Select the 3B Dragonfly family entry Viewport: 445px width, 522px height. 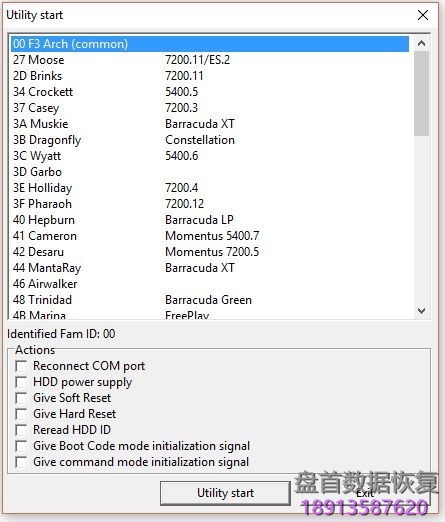(210, 140)
